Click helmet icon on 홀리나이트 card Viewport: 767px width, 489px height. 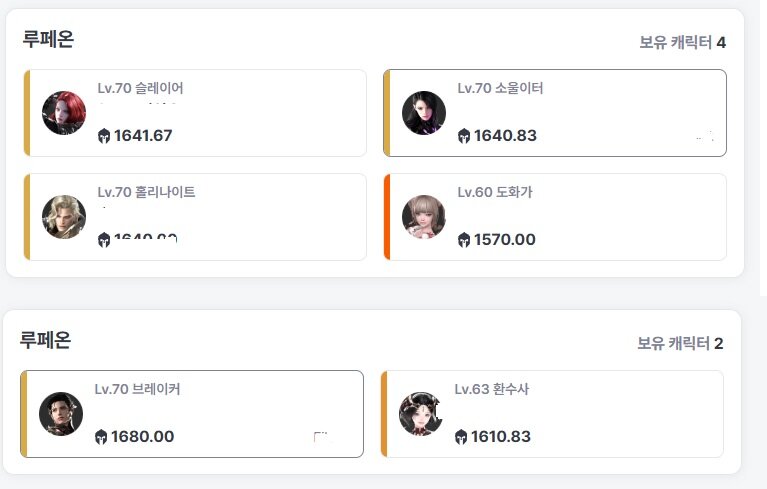[x=104, y=240]
